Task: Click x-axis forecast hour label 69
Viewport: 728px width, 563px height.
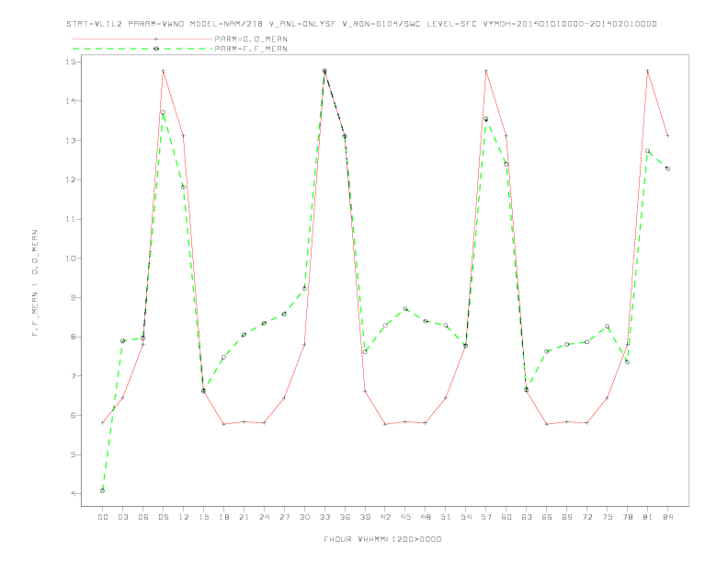Action: pos(567,517)
